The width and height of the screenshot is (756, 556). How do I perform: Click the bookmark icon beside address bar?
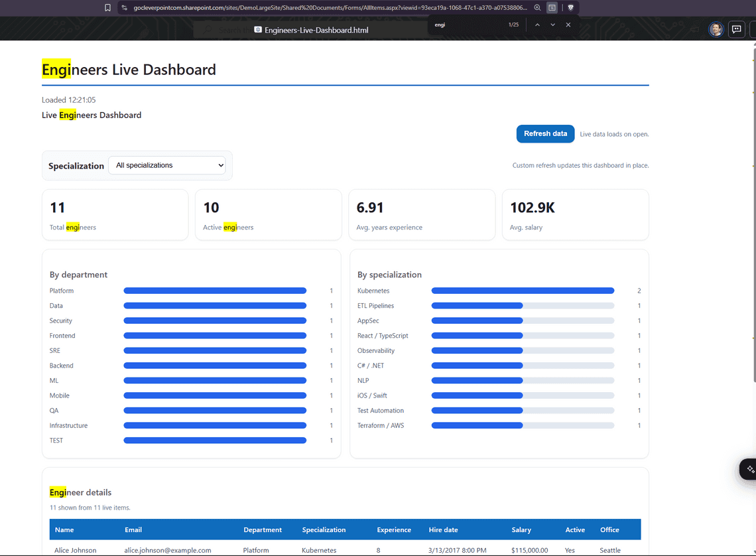click(107, 8)
